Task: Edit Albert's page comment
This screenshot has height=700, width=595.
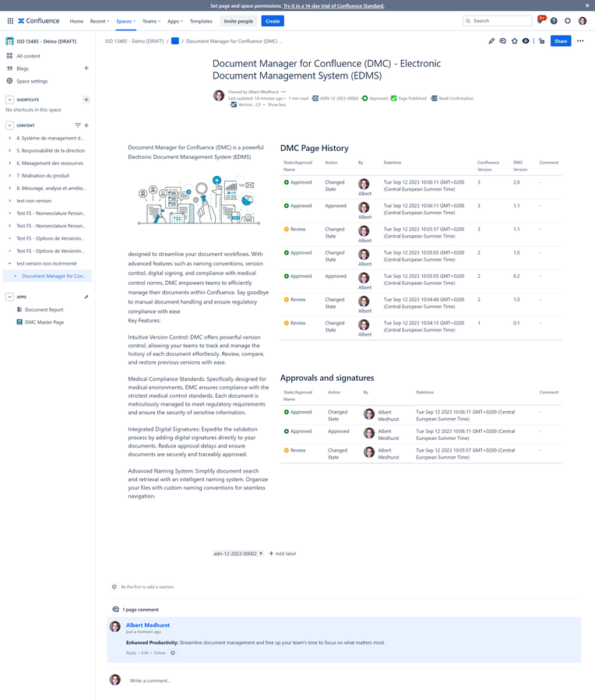Action: tap(145, 653)
